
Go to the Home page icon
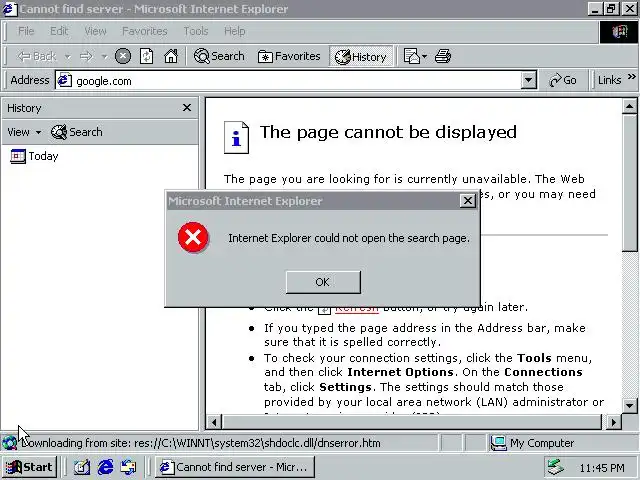pyautogui.click(x=171, y=56)
